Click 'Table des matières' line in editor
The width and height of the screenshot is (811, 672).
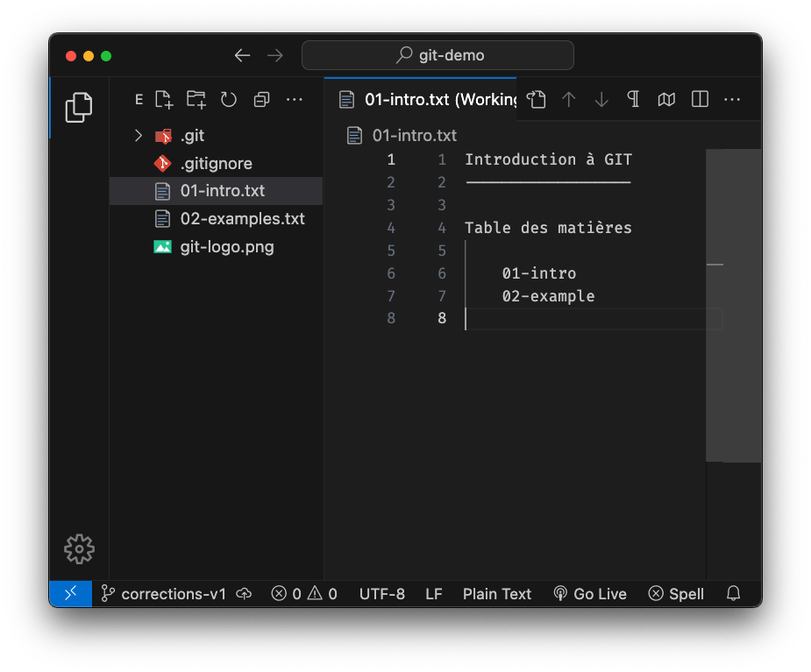tap(548, 228)
